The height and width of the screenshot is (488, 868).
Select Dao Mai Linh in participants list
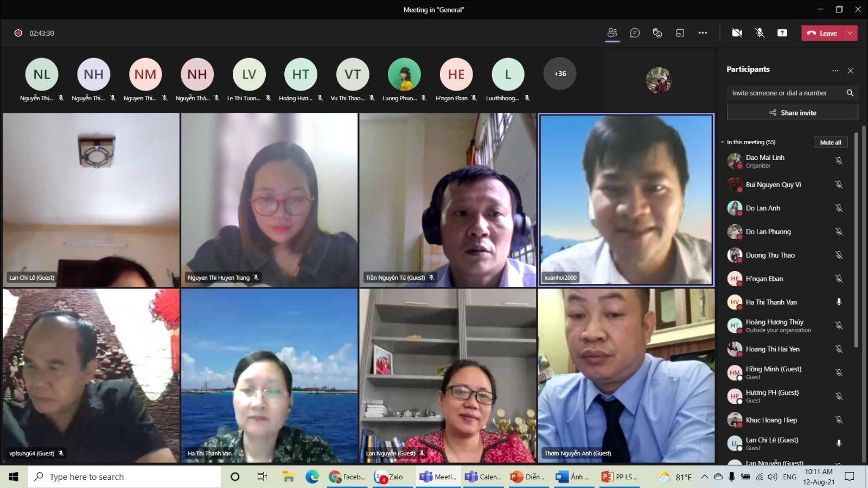[765, 161]
